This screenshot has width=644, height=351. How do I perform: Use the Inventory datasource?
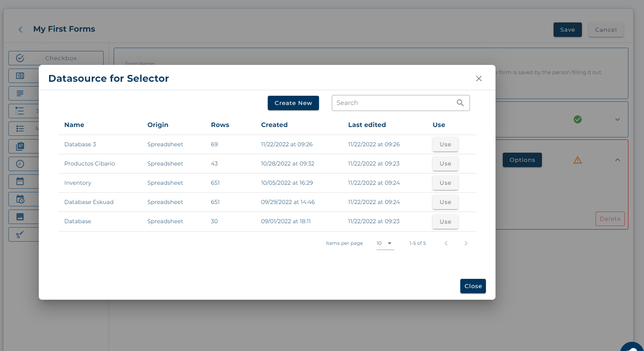pyautogui.click(x=445, y=183)
